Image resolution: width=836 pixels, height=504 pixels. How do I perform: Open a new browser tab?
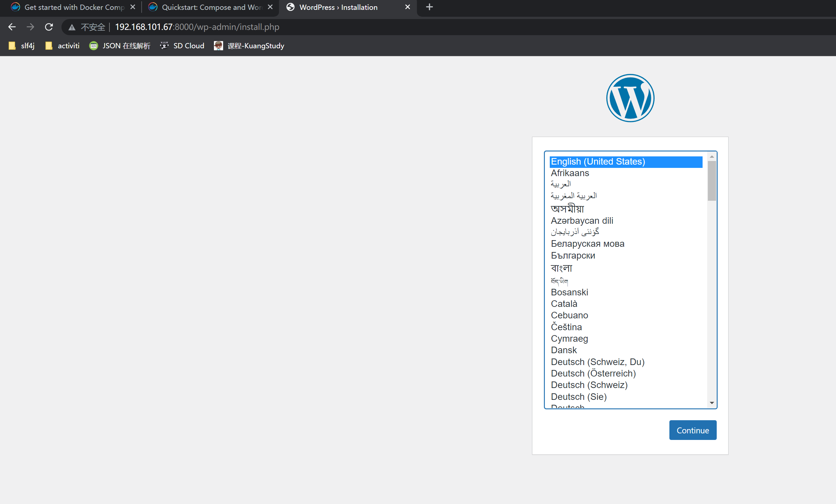click(429, 7)
